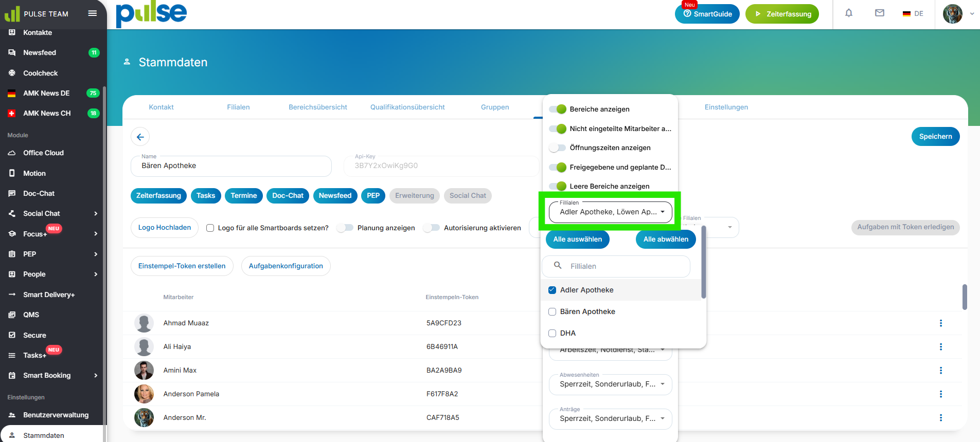Toggle Autorisierung aktivieren slider switch

[x=432, y=228]
